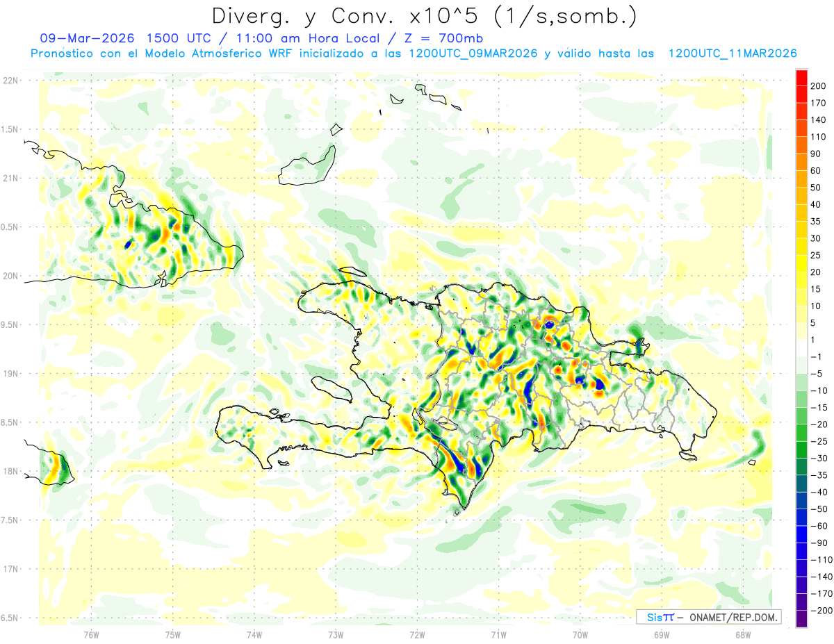Click the '74W' longitude label
The height and width of the screenshot is (644, 834).
pos(254,635)
